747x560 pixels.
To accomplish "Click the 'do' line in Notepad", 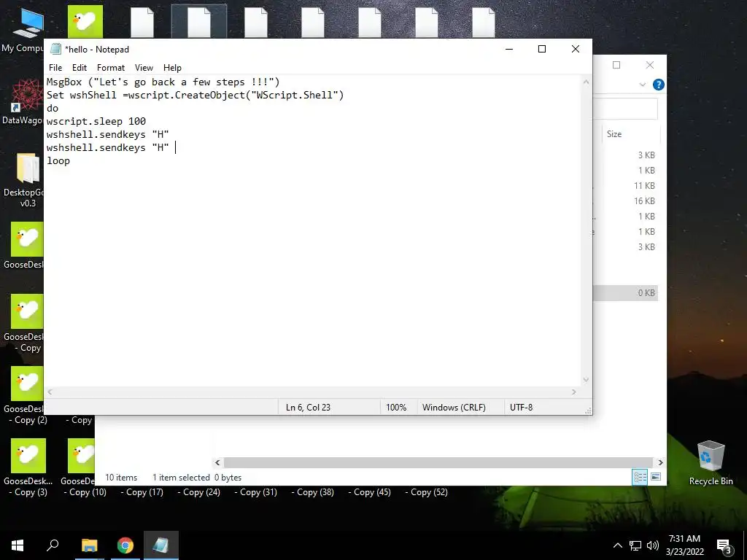I will [53, 108].
